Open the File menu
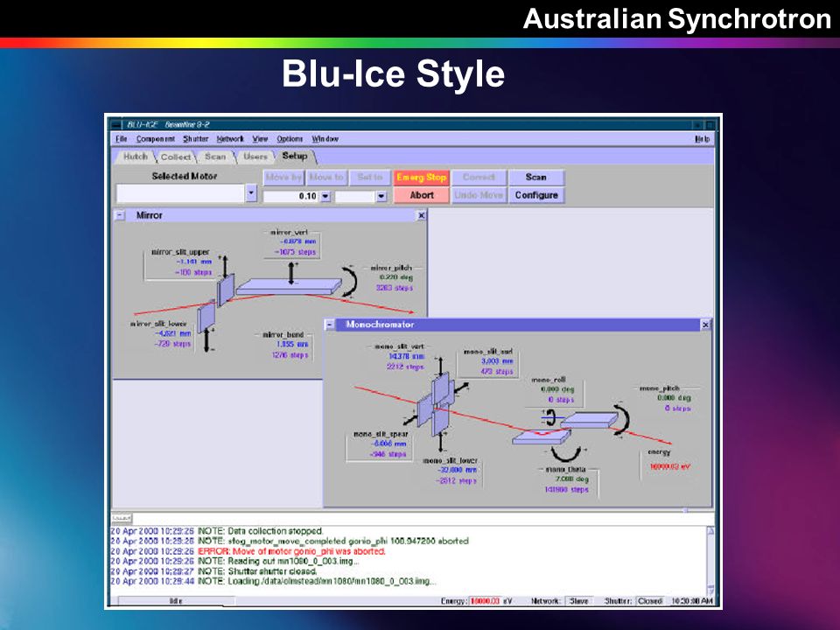840x630 pixels. click(x=121, y=139)
